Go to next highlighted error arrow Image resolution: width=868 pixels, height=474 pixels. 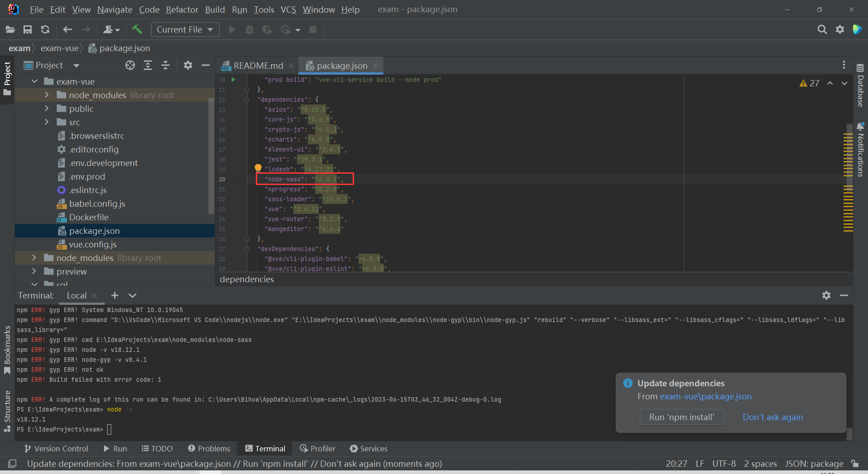[844, 83]
